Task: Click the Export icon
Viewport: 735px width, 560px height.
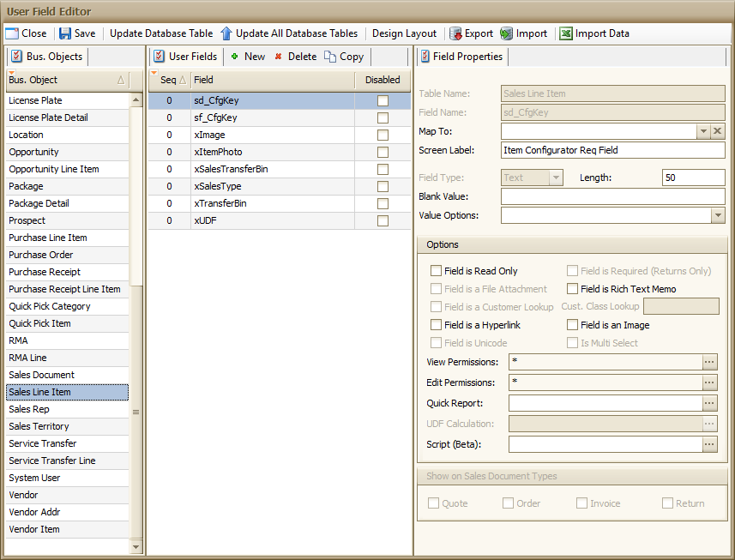Action: (x=455, y=33)
